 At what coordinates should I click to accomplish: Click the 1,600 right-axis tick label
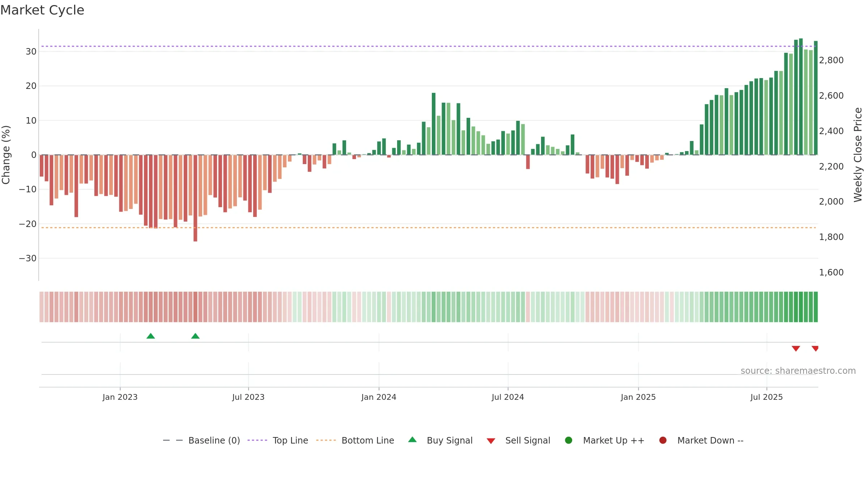(831, 273)
